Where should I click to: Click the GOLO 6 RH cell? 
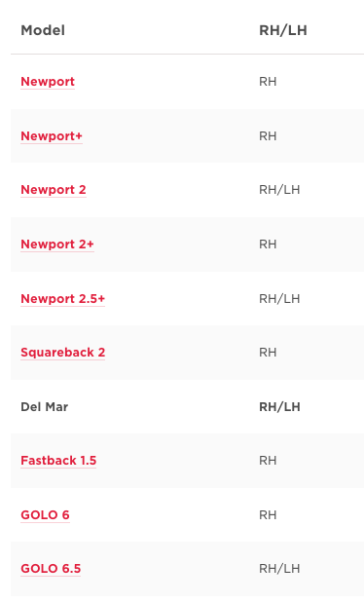tap(268, 515)
